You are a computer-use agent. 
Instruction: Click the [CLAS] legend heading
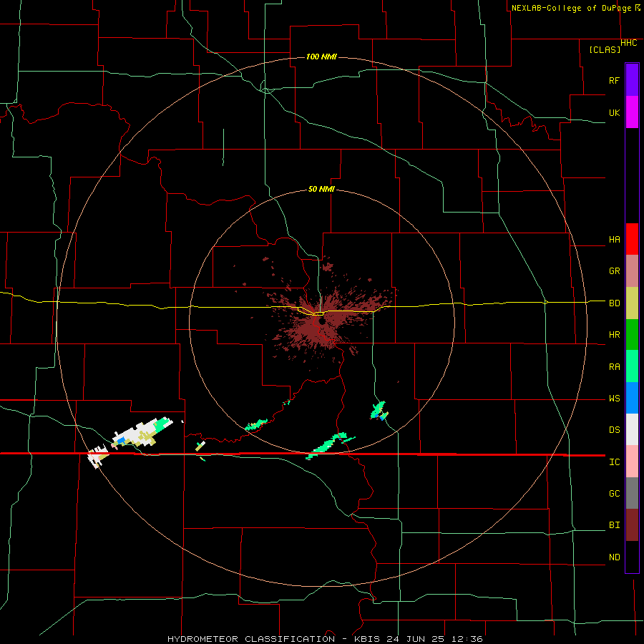[x=605, y=49]
